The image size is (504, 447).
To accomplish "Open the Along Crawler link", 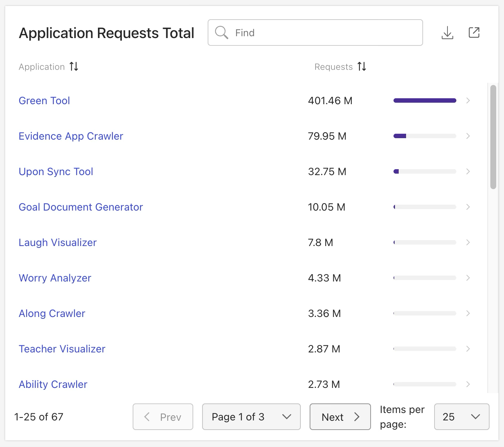I will [x=52, y=314].
